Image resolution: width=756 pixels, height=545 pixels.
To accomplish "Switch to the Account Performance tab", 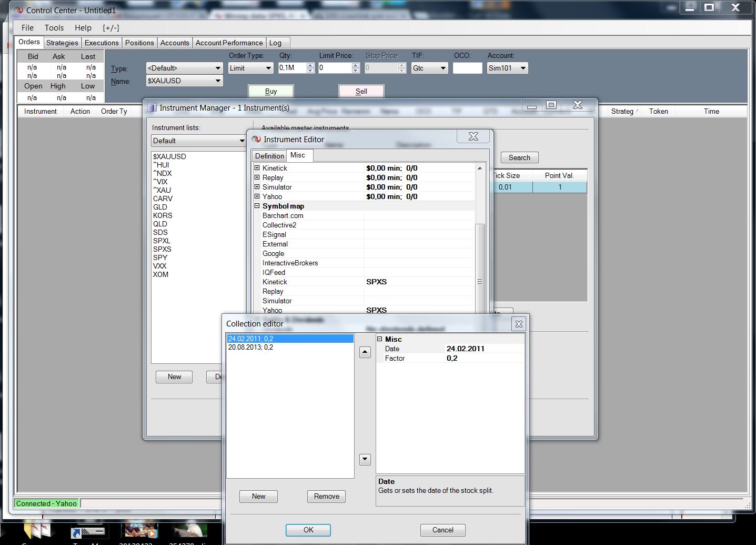I will 229,43.
